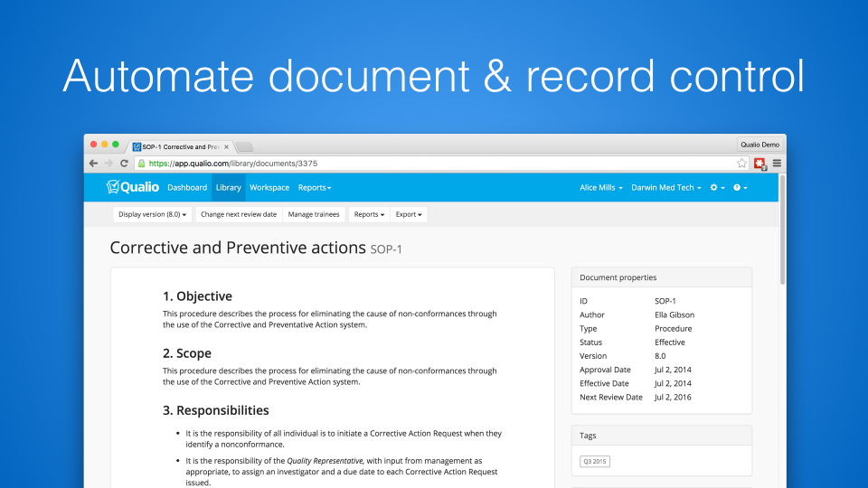The image size is (868, 488).
Task: Open the red browser extension icon
Action: (759, 164)
